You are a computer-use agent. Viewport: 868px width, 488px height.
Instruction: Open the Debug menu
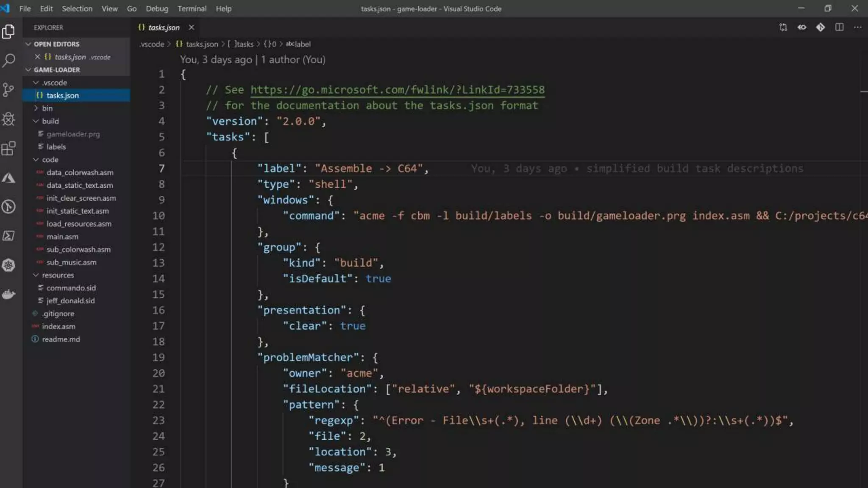pyautogui.click(x=157, y=8)
